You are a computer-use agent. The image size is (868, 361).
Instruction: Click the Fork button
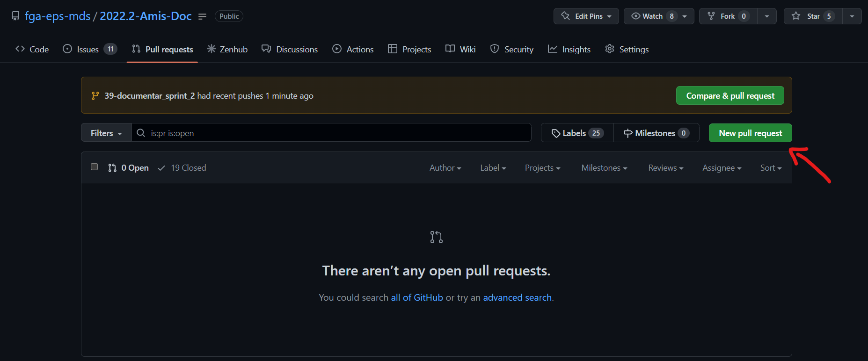(728, 16)
